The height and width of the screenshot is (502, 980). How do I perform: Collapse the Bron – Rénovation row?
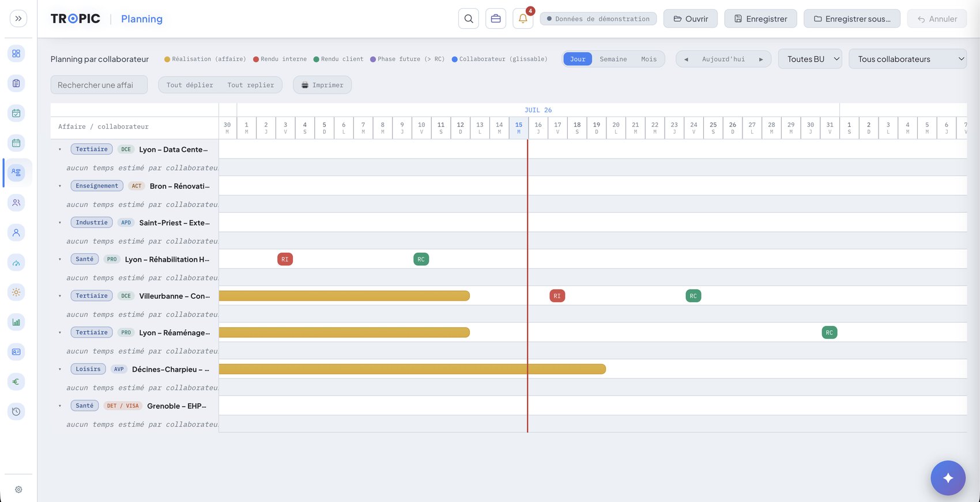(x=60, y=186)
